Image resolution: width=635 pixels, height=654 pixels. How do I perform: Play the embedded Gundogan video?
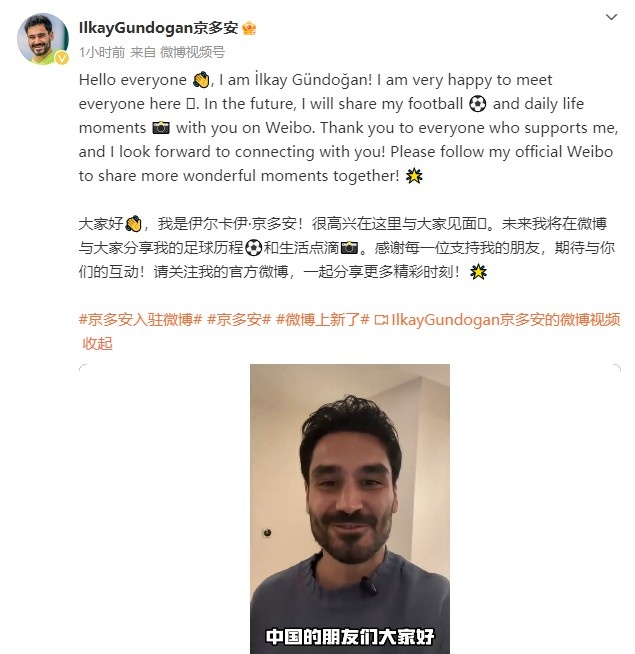tap(350, 509)
